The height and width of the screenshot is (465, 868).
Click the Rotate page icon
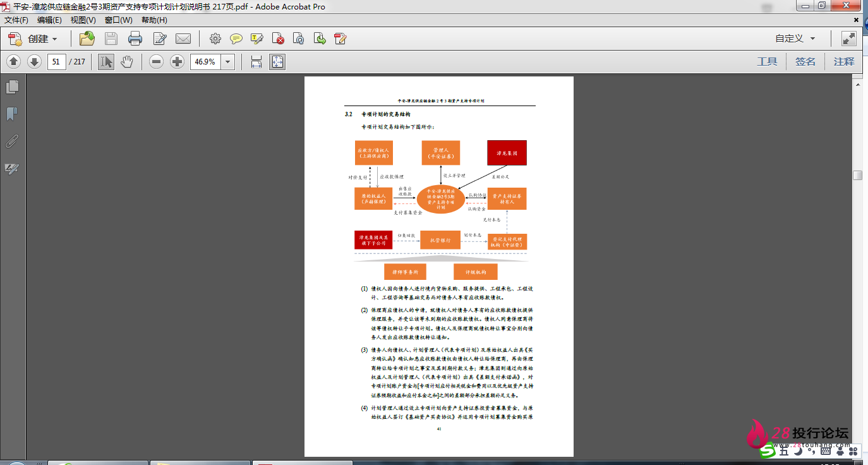point(299,39)
